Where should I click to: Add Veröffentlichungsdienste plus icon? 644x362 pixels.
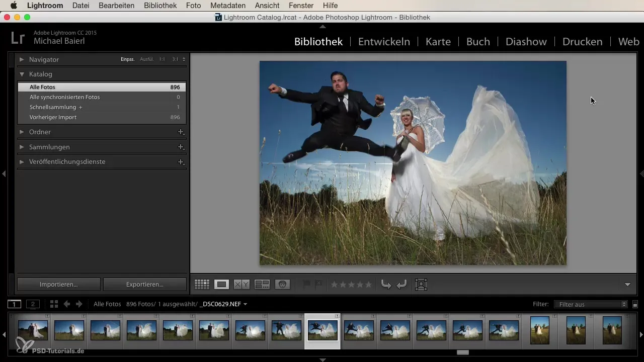click(181, 162)
